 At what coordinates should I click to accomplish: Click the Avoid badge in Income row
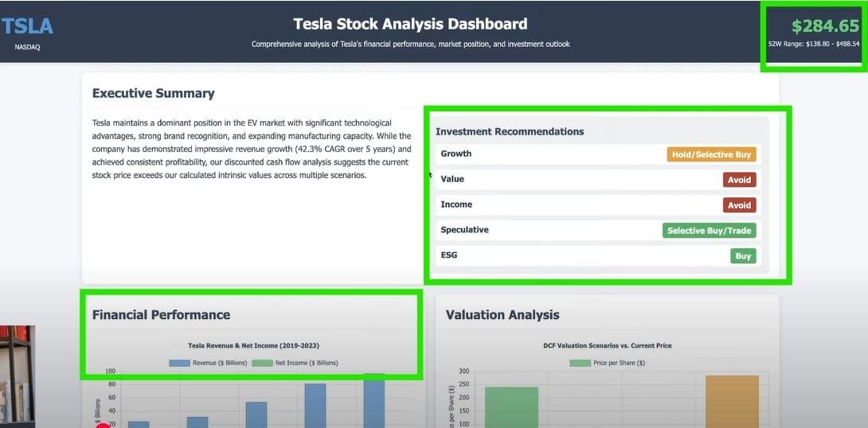(739, 205)
